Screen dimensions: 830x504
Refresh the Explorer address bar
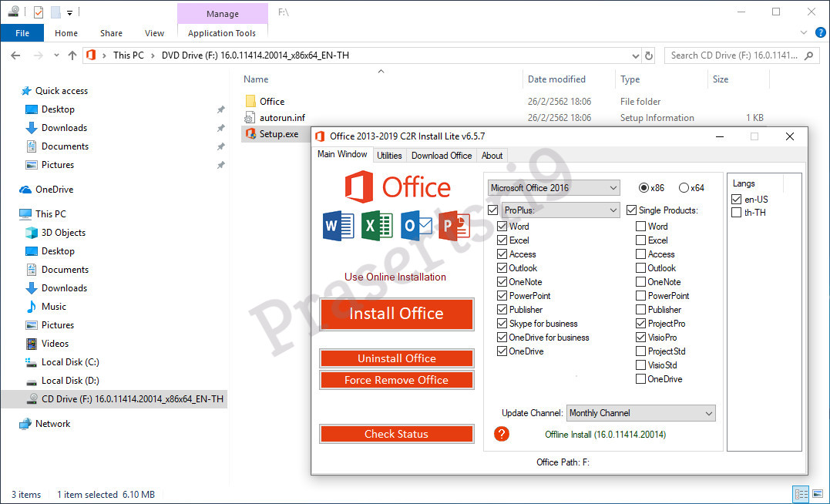649,55
